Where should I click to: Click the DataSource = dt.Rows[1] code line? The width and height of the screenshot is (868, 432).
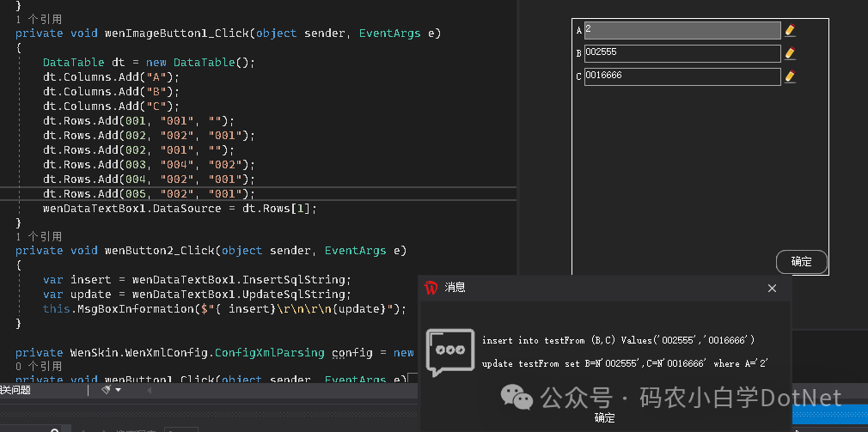180,208
